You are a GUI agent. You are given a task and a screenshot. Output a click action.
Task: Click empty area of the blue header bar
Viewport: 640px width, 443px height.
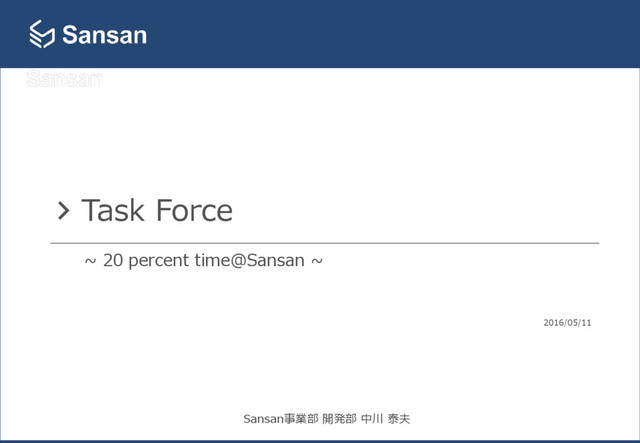tap(388, 33)
